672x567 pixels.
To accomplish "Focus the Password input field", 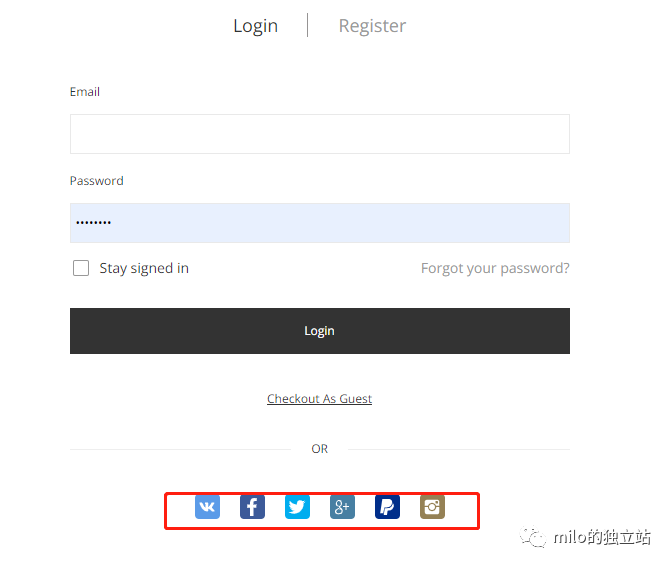I will (320, 223).
